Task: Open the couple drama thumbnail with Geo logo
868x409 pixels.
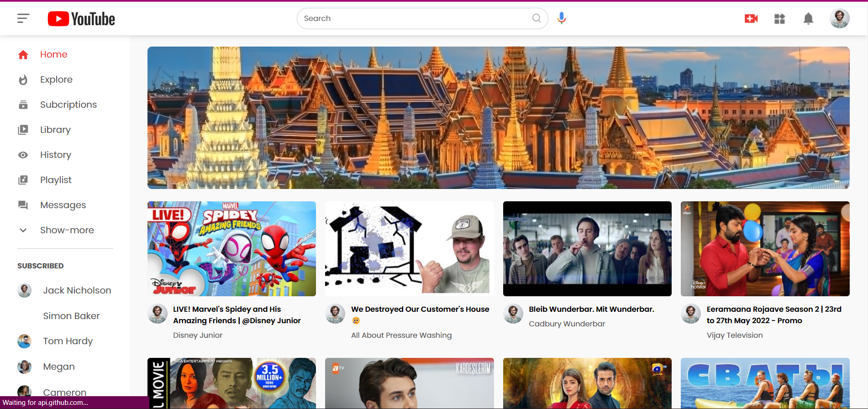Action: [587, 383]
